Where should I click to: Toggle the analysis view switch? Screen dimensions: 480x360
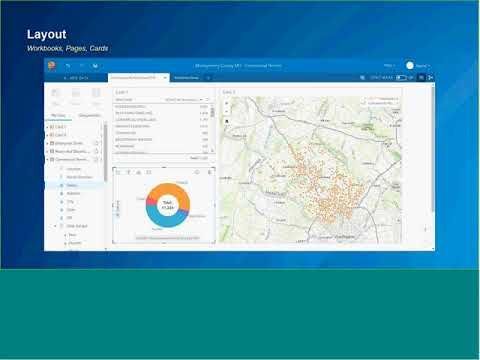(401, 78)
